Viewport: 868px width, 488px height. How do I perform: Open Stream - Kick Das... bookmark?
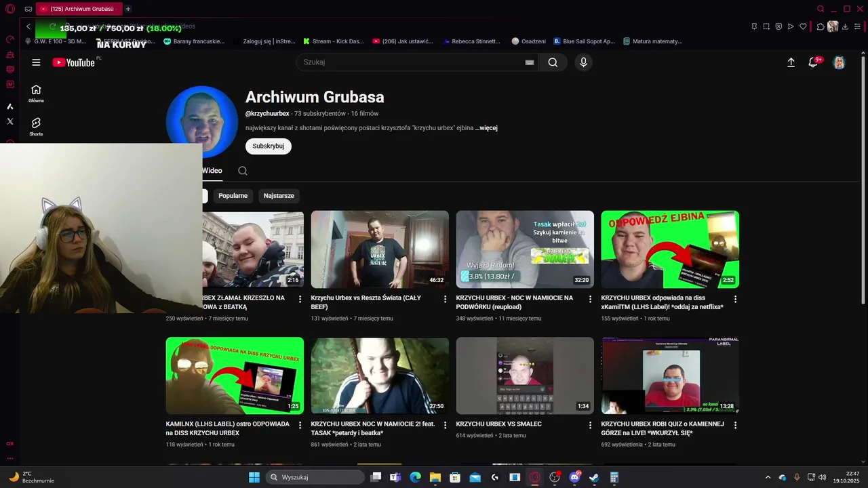tap(333, 41)
